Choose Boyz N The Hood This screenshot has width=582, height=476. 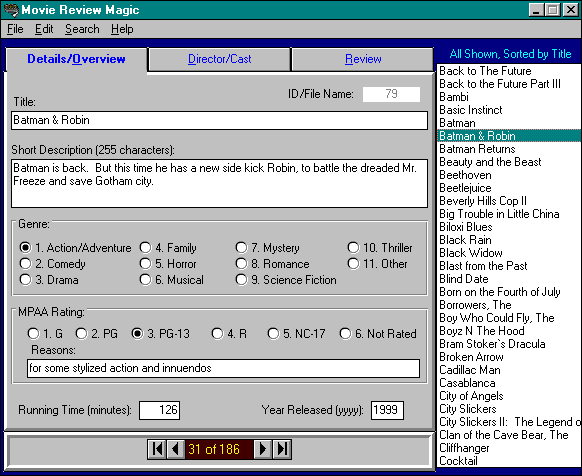tap(509, 330)
